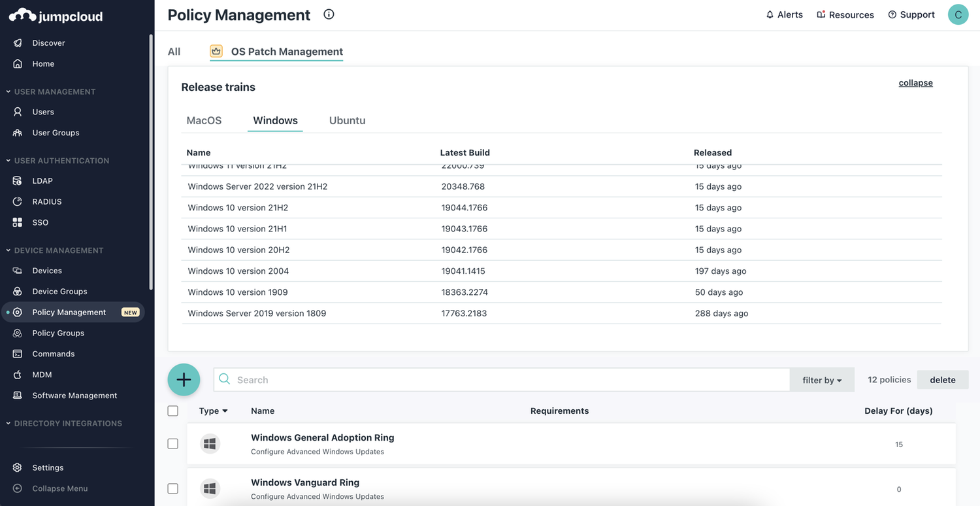Click Windows icon for General Adoption Ring
The image size is (980, 506).
coord(210,444)
